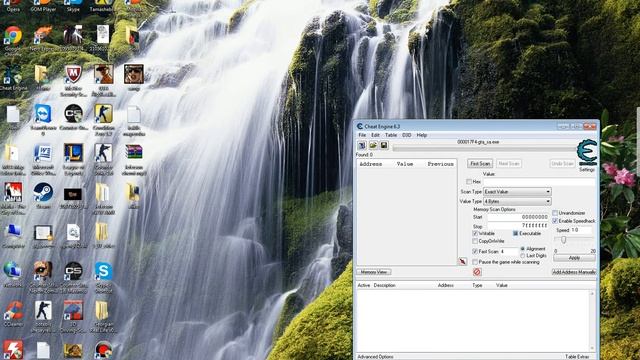Click the Undo Scan button

(x=562, y=164)
